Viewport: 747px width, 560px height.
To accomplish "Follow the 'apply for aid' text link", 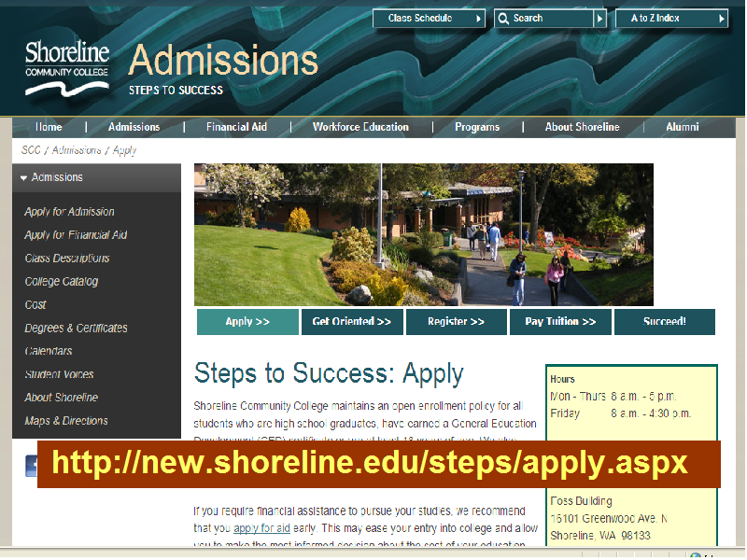I will (x=261, y=528).
